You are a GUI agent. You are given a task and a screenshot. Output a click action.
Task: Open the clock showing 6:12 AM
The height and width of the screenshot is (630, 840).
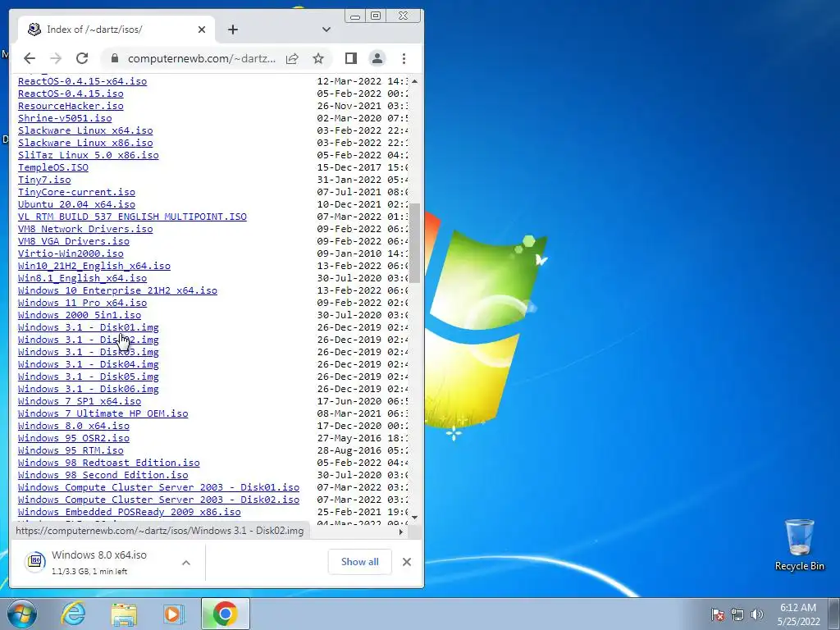(x=798, y=614)
